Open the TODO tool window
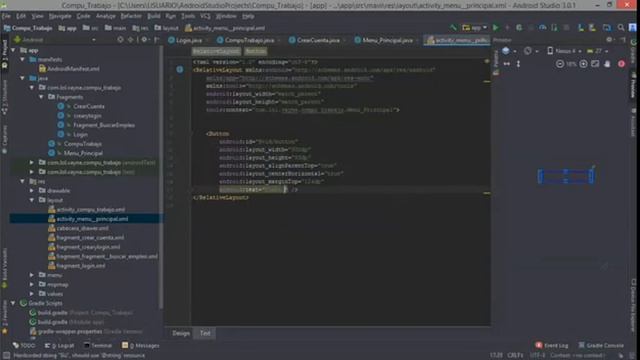Viewport: 640px width, 360px height. pos(24,345)
